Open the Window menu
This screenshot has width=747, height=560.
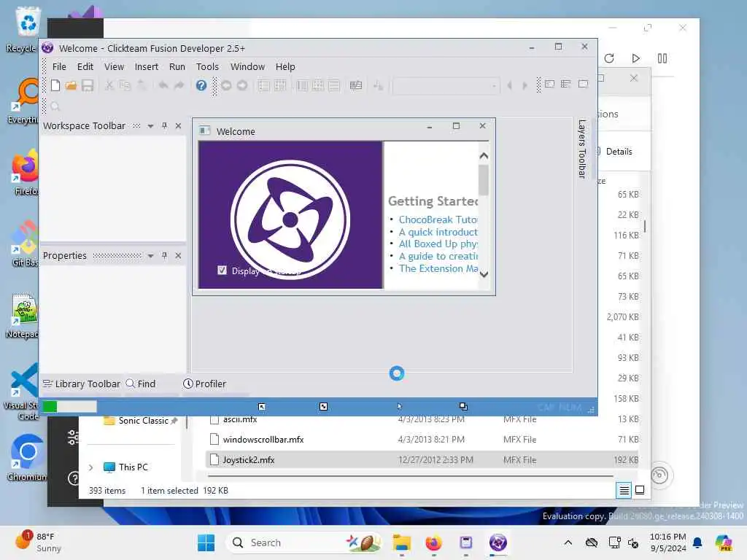[247, 66]
